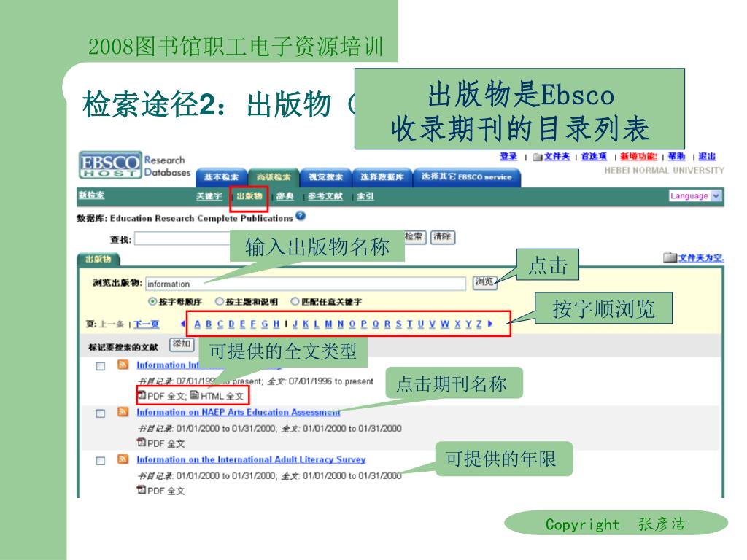Click the 浏览 button
The height and width of the screenshot is (560, 747).
coord(484,282)
